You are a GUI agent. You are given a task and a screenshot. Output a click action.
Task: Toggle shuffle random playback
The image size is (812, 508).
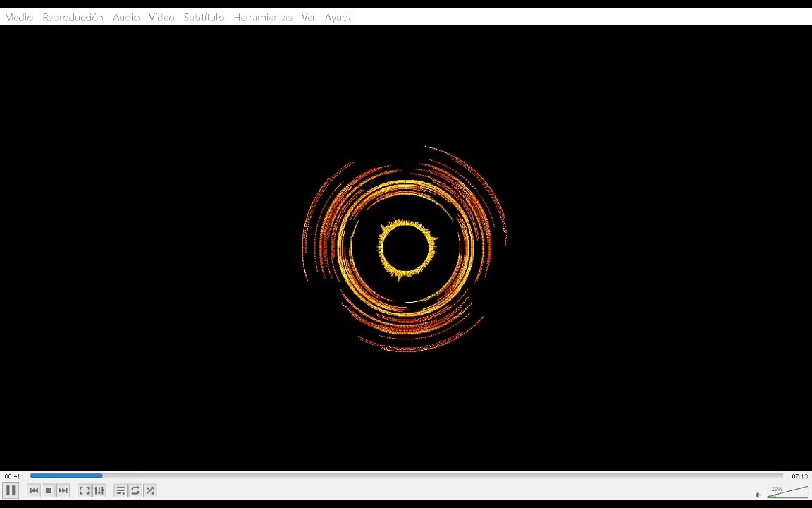(149, 490)
